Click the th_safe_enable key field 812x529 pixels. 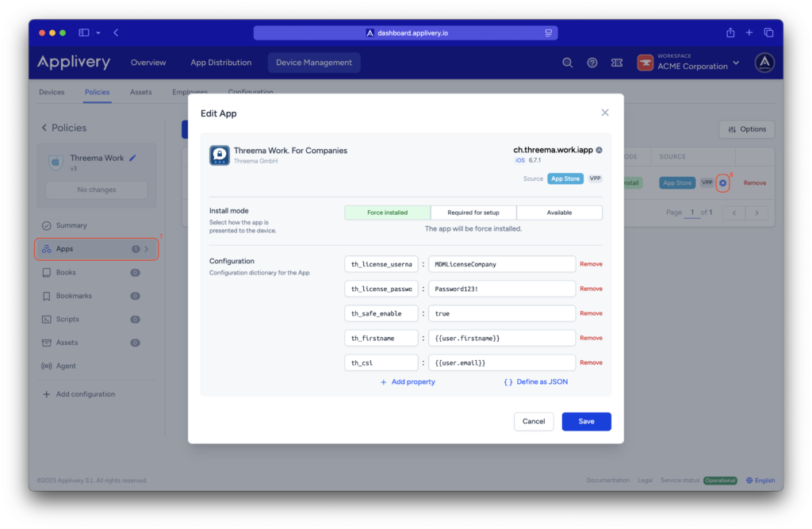(381, 313)
